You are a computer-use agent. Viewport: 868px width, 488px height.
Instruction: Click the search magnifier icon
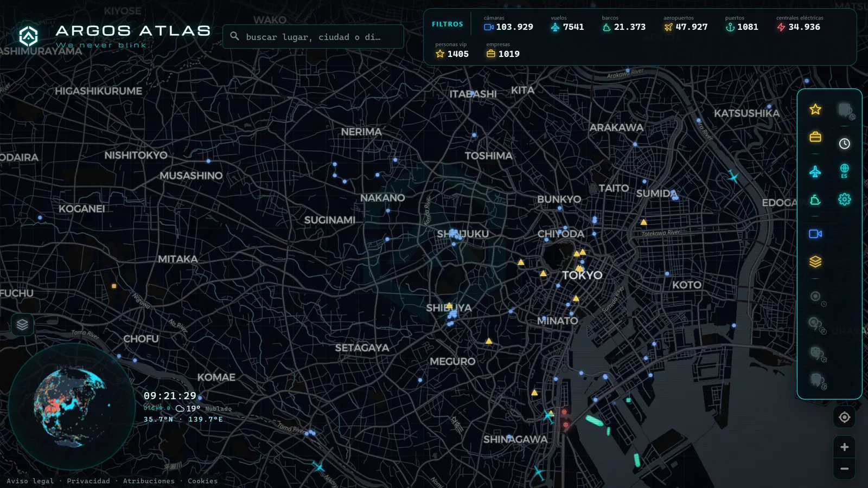click(234, 36)
